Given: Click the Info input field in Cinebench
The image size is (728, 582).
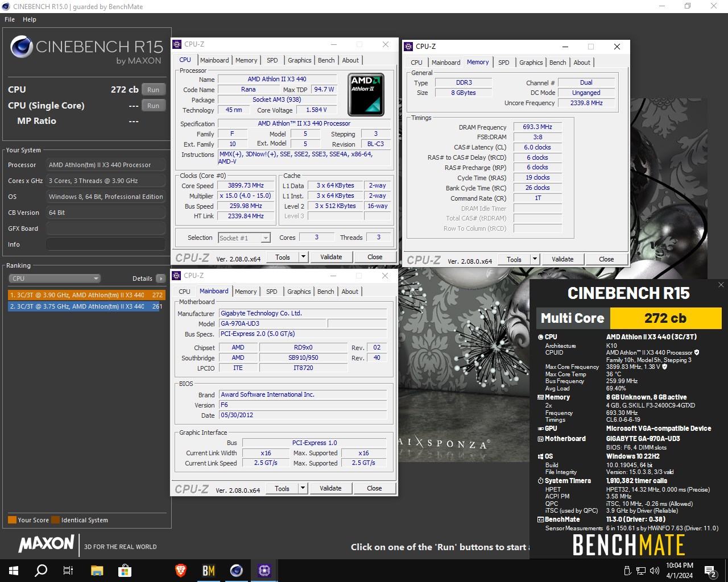Looking at the screenshot, I should (106, 244).
